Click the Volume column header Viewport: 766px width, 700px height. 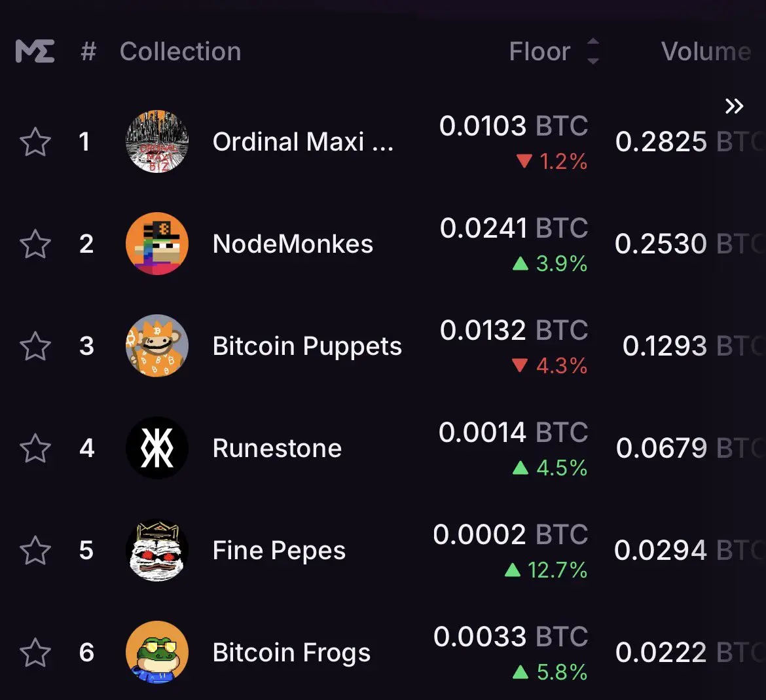706,51
